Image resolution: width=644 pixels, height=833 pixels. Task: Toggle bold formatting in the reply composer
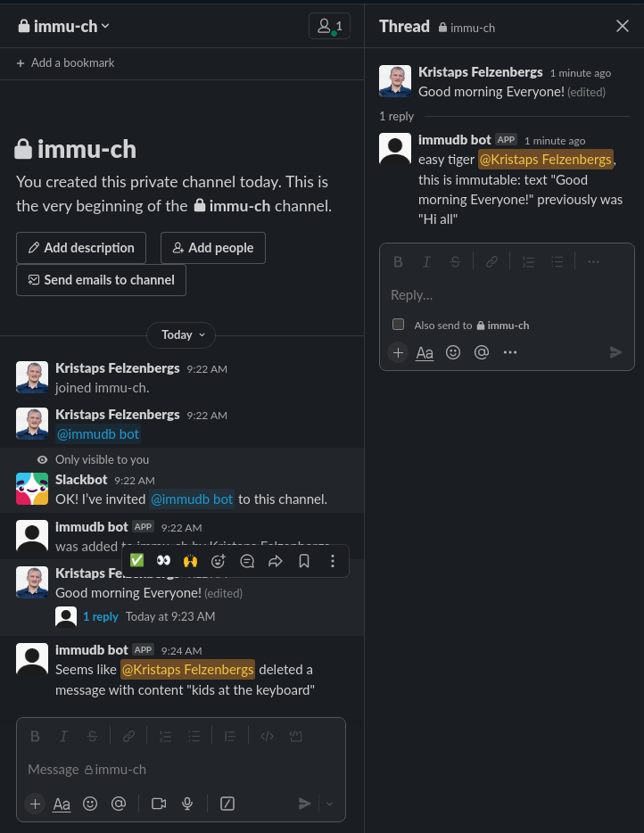click(x=398, y=261)
